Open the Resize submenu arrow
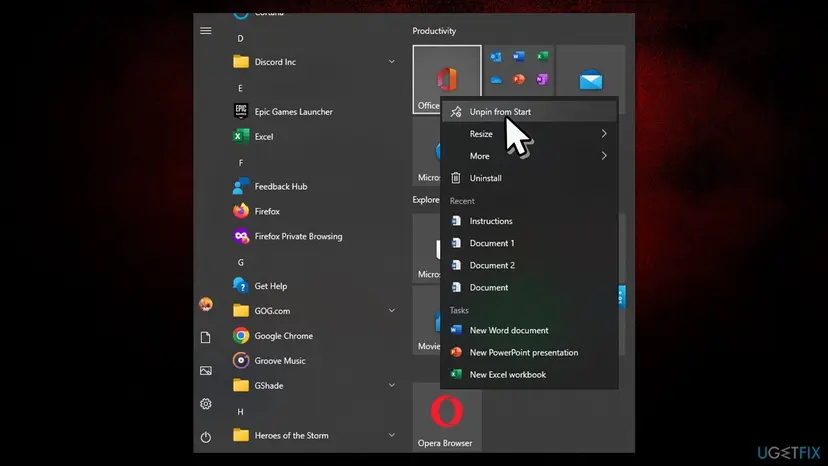The width and height of the screenshot is (828, 466). [604, 134]
